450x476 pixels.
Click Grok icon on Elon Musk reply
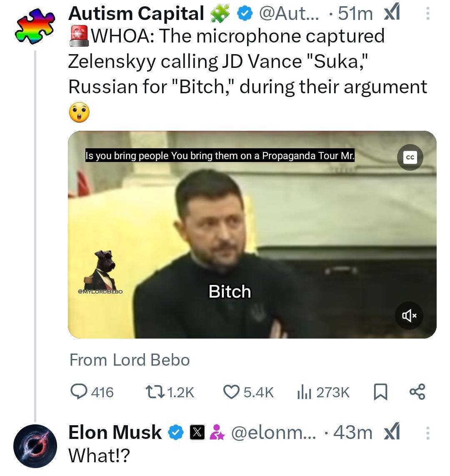[391, 433]
